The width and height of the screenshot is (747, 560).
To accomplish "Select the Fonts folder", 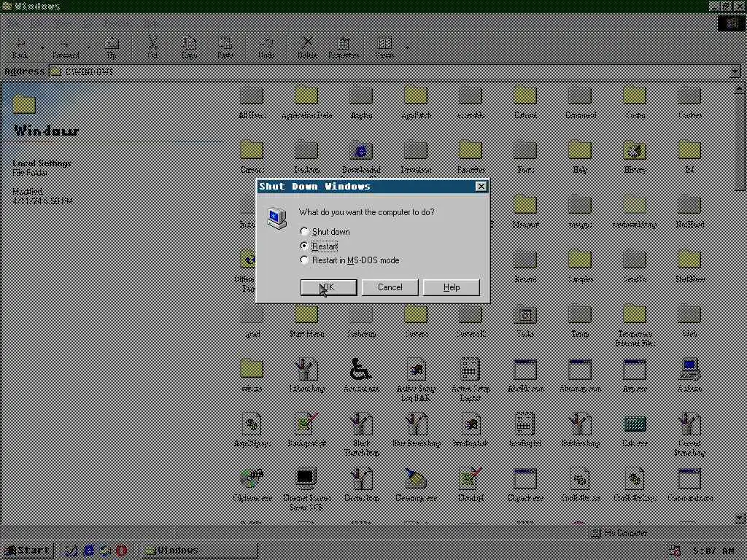I will tap(525, 157).
